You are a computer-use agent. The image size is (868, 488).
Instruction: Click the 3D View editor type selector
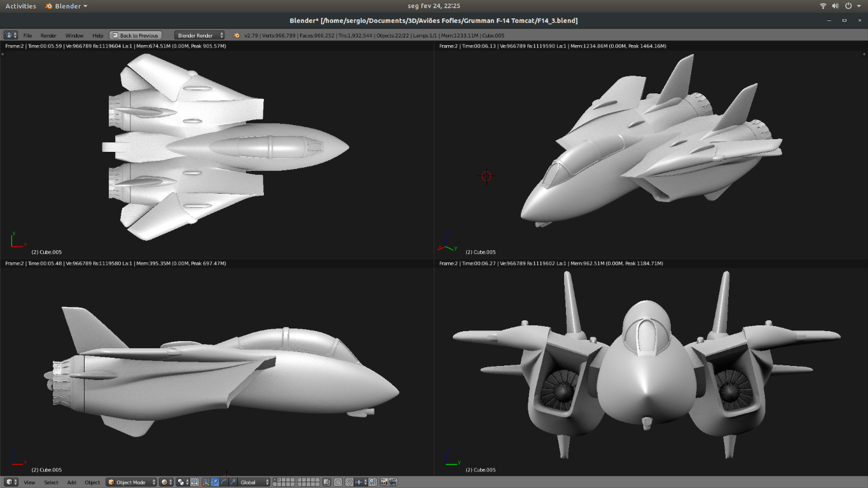[11, 482]
